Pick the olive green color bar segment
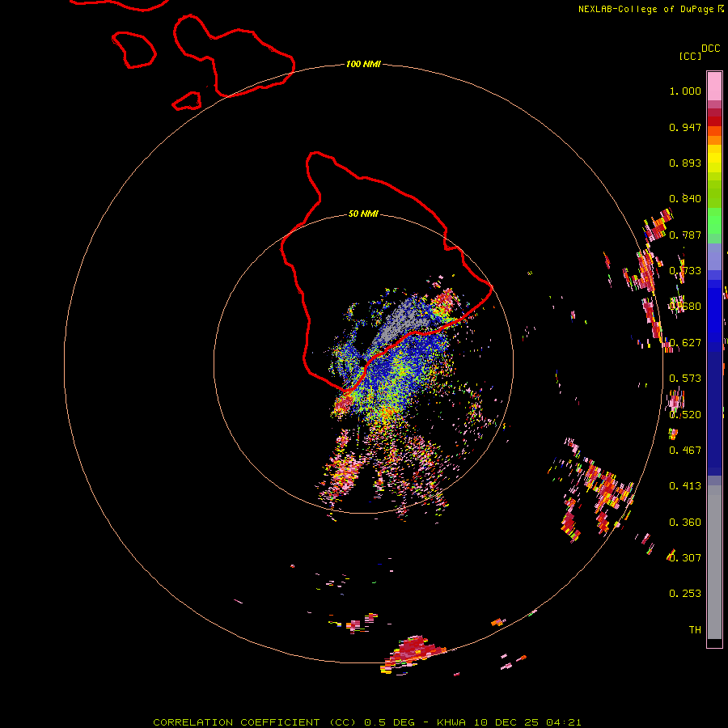This screenshot has width=728, height=728. tap(714, 194)
